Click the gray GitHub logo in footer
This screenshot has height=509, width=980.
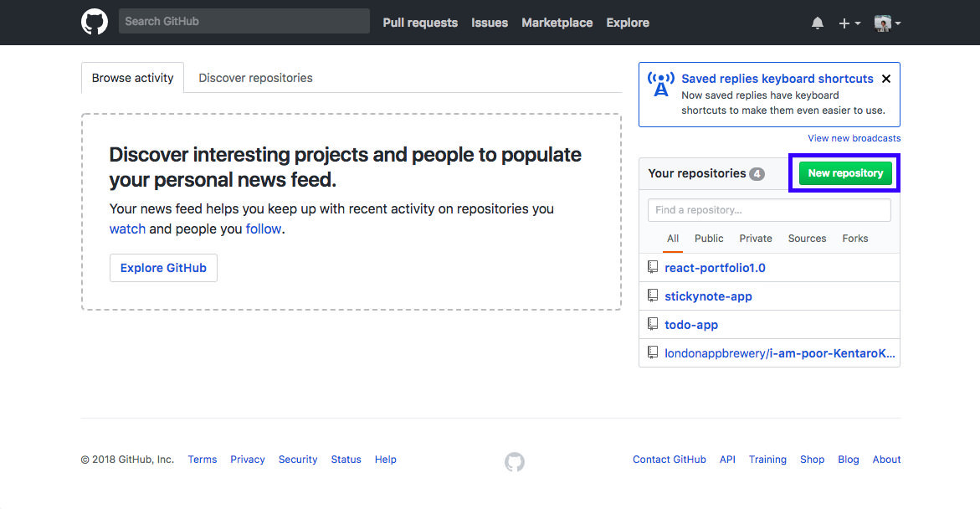[515, 461]
